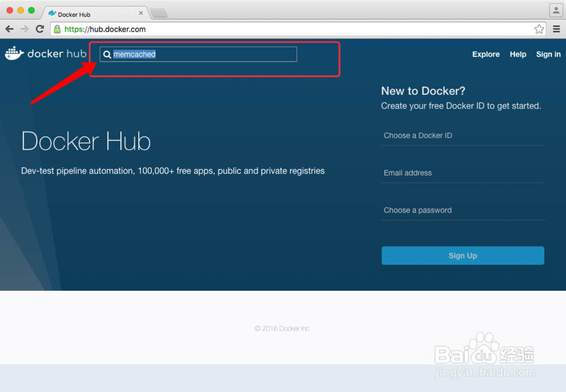The image size is (566, 392).
Task: Click the Dev-test pipeline automation tagline
Action: (173, 171)
